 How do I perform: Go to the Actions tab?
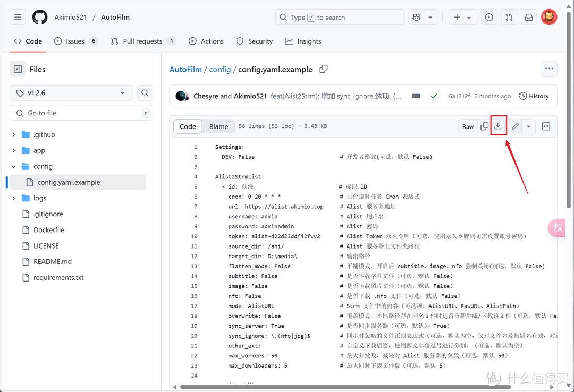(x=206, y=41)
